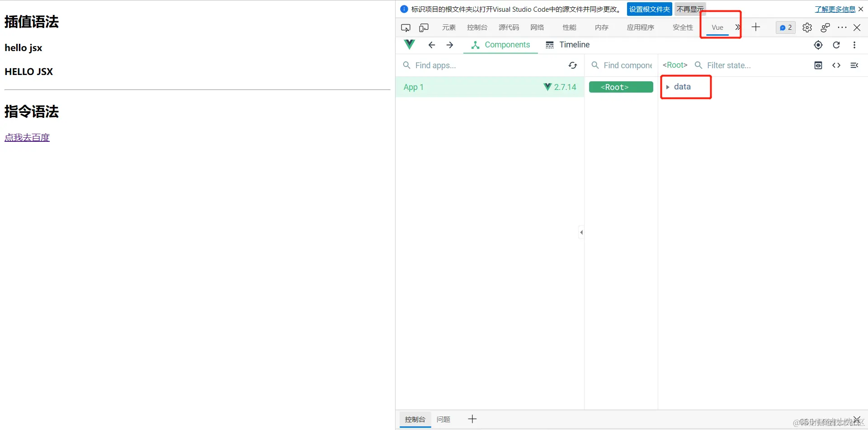The image size is (868, 430).
Task: Open the 安全性 (Security) tab
Action: [x=683, y=28]
